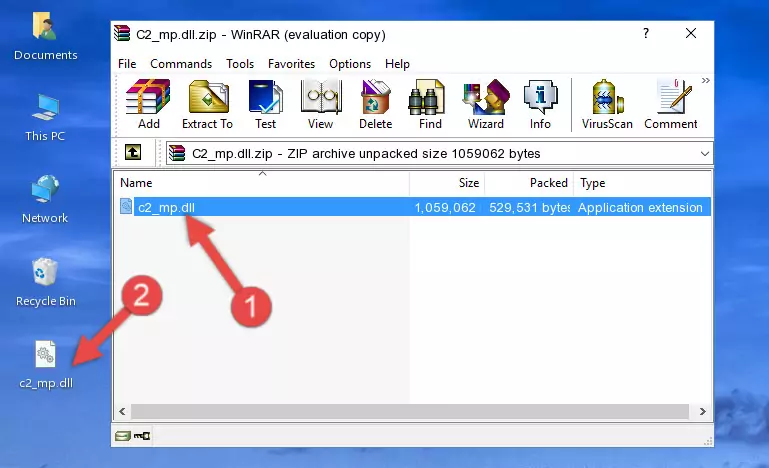The height and width of the screenshot is (468, 769).
Task: Click the drive icon in status bar
Action: click(123, 436)
